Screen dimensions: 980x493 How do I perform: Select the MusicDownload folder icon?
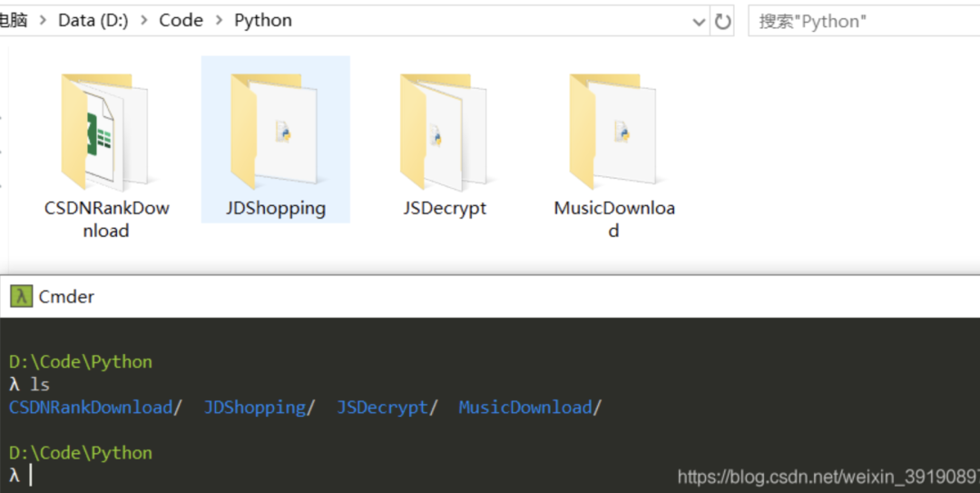click(613, 132)
